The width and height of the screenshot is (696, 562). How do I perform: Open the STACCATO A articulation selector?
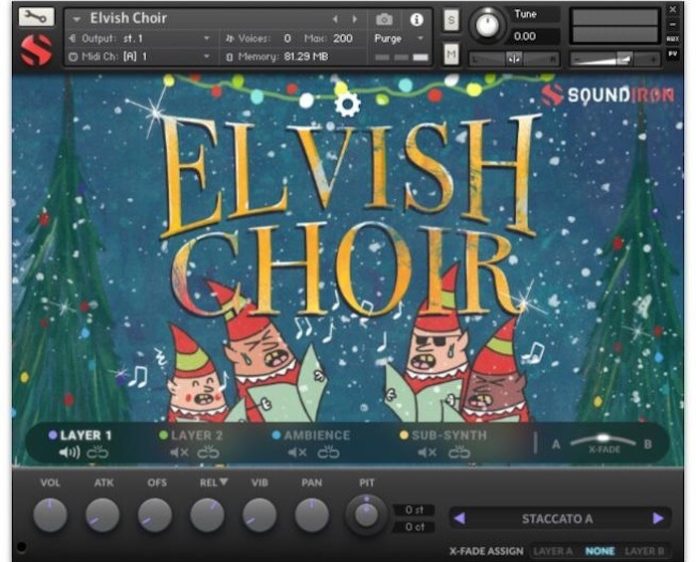558,518
